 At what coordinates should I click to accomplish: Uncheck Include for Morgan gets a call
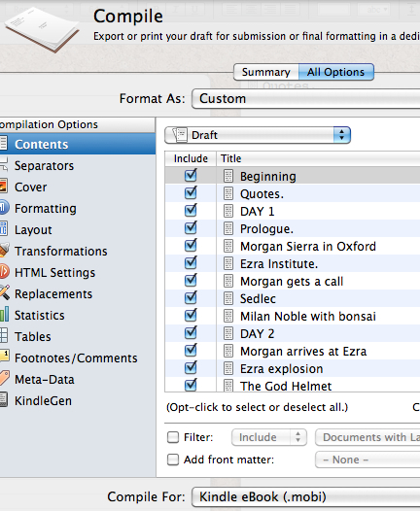coord(191,280)
